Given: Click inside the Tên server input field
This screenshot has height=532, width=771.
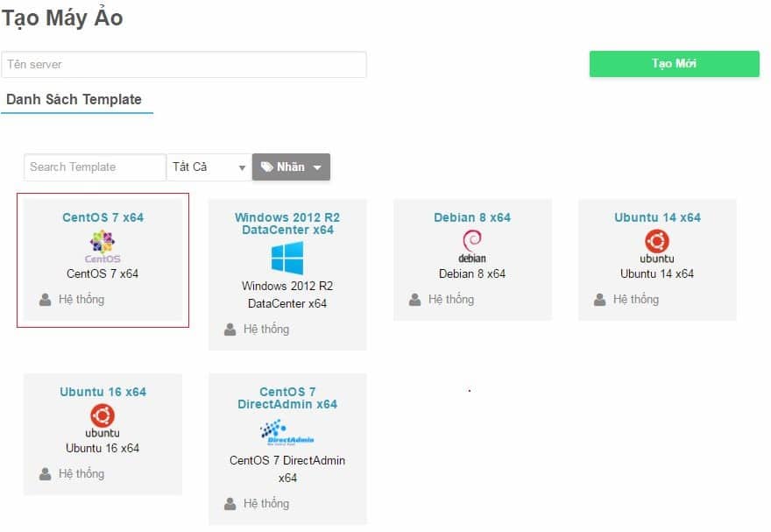Looking at the screenshot, I should (184, 63).
